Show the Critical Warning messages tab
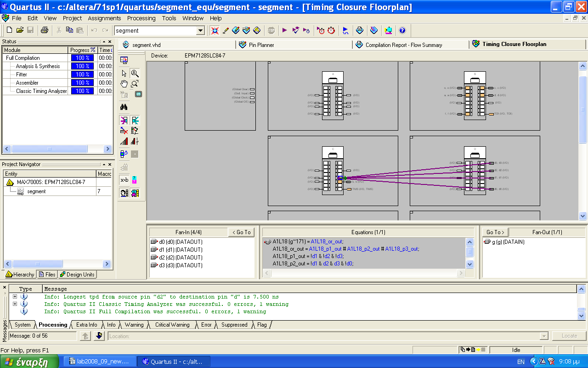Image resolution: width=588 pixels, height=368 pixels. click(172, 325)
